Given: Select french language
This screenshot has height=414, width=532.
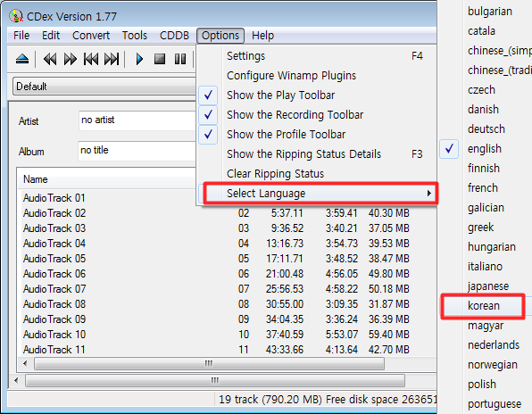Looking at the screenshot, I should [483, 188].
